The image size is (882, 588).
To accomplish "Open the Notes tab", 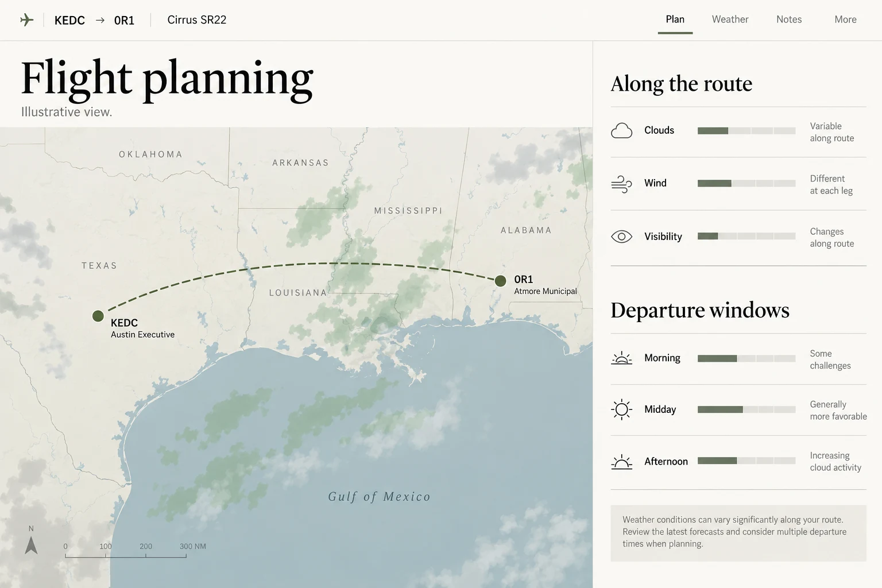I will (789, 20).
